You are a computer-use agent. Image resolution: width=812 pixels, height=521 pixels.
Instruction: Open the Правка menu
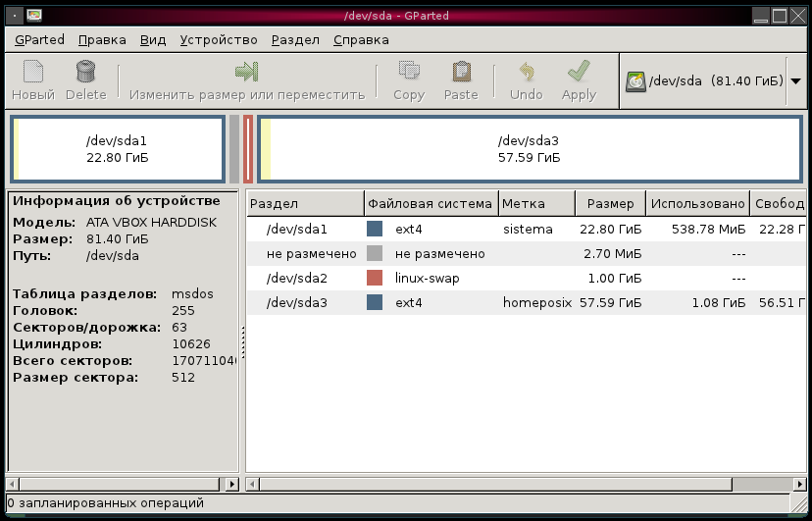(102, 40)
